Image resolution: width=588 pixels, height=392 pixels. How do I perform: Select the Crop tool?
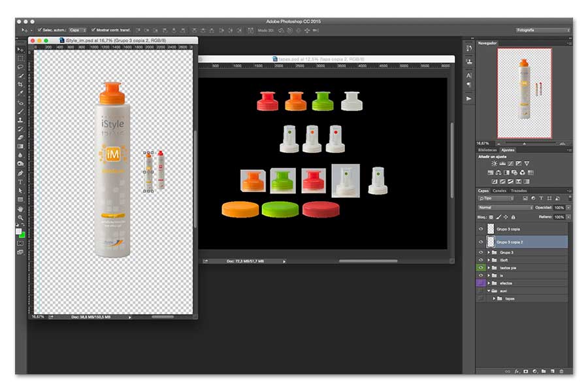click(x=20, y=84)
